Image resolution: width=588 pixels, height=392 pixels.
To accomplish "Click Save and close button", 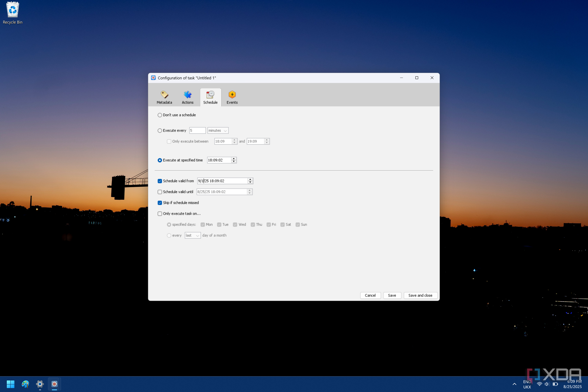I will click(420, 296).
